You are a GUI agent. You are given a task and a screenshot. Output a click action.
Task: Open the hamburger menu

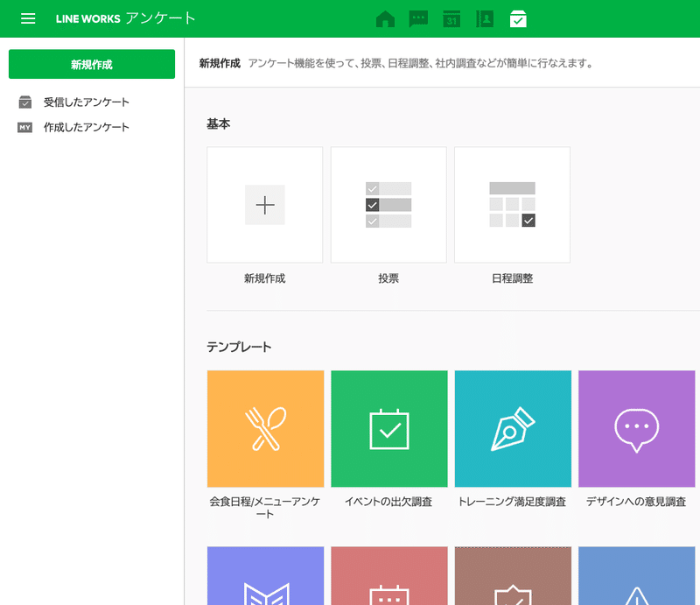point(28,18)
